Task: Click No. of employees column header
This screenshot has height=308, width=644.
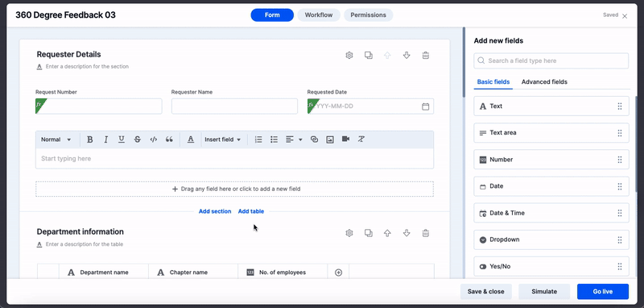Action: [283, 273]
